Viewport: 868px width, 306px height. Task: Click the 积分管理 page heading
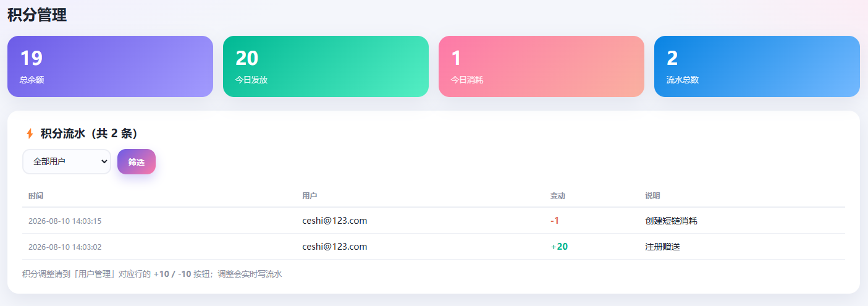pos(37,15)
